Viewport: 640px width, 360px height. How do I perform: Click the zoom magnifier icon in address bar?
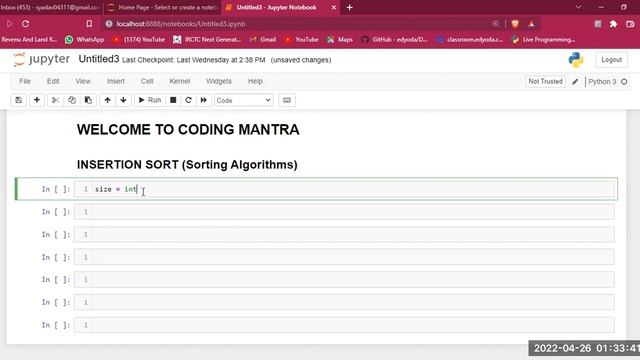point(496,24)
